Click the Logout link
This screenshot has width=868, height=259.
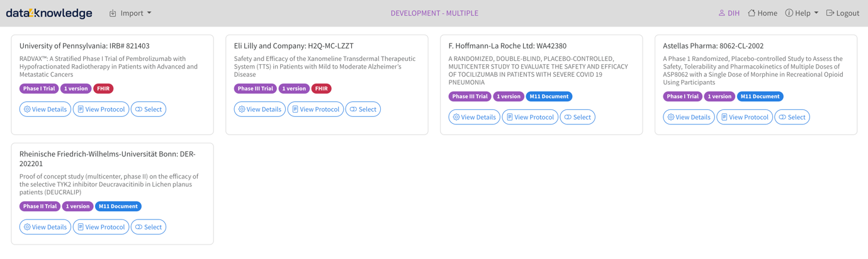[x=842, y=13]
